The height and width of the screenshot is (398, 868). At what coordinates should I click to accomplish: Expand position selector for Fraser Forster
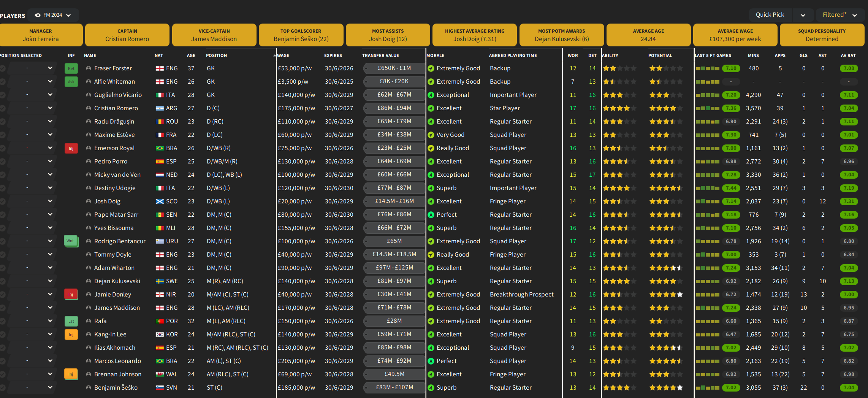coord(50,68)
